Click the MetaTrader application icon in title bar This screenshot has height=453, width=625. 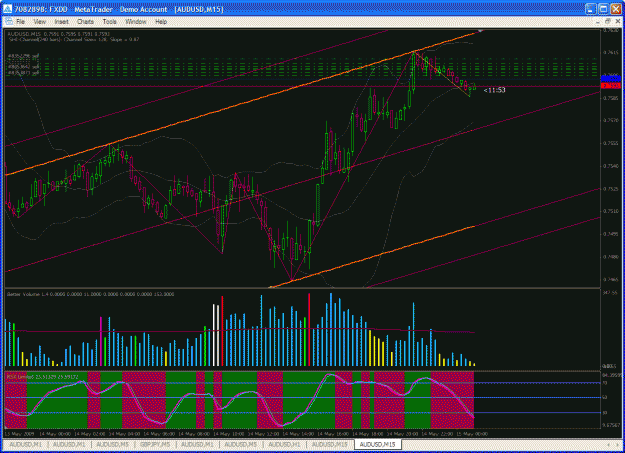(x=7, y=9)
